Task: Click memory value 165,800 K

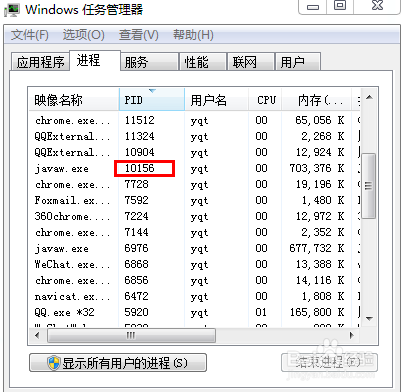Action: click(x=317, y=312)
